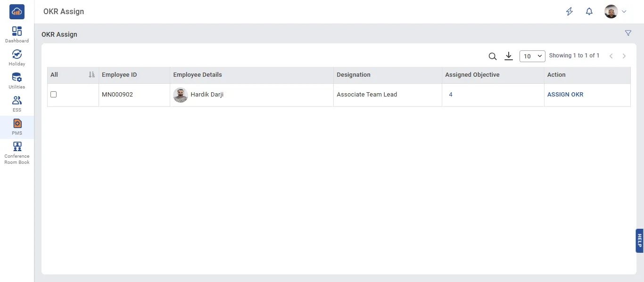
Task: Open the HELP tab on right edge
Action: (x=640, y=241)
